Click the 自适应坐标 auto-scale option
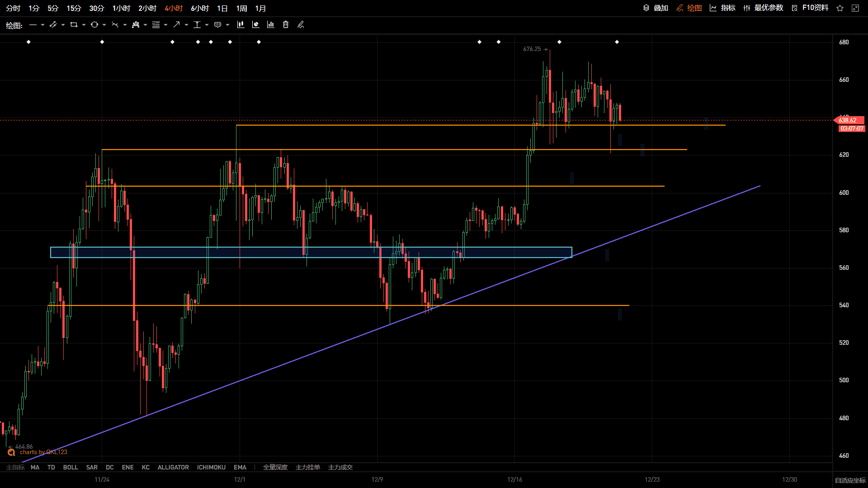The height and width of the screenshot is (488, 868). (x=850, y=480)
